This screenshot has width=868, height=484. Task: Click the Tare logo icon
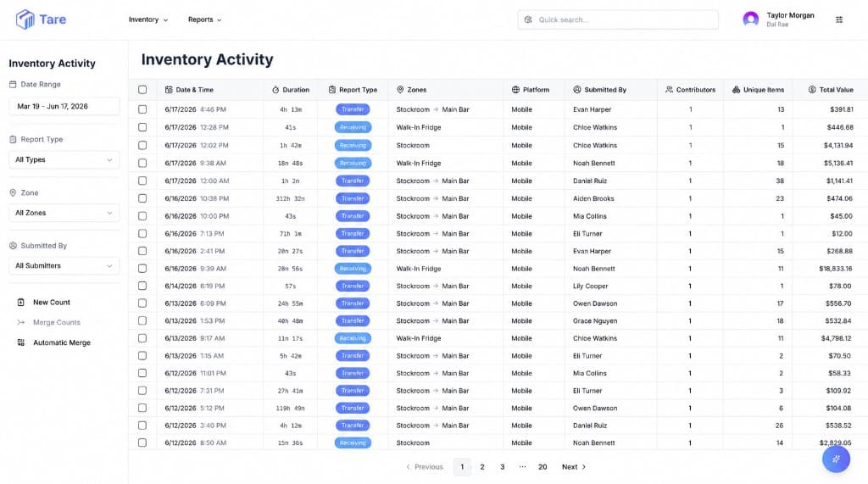pyautogui.click(x=25, y=19)
